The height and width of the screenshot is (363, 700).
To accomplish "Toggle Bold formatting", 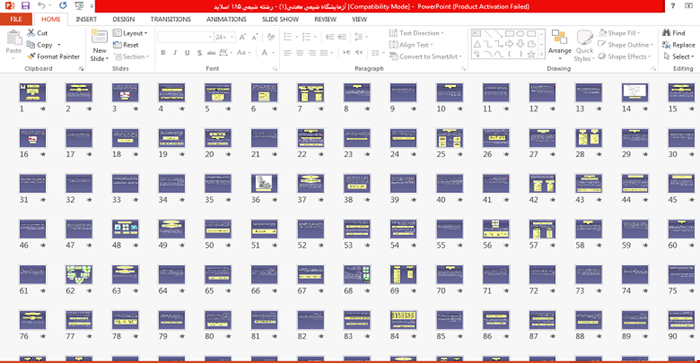I will [x=163, y=53].
